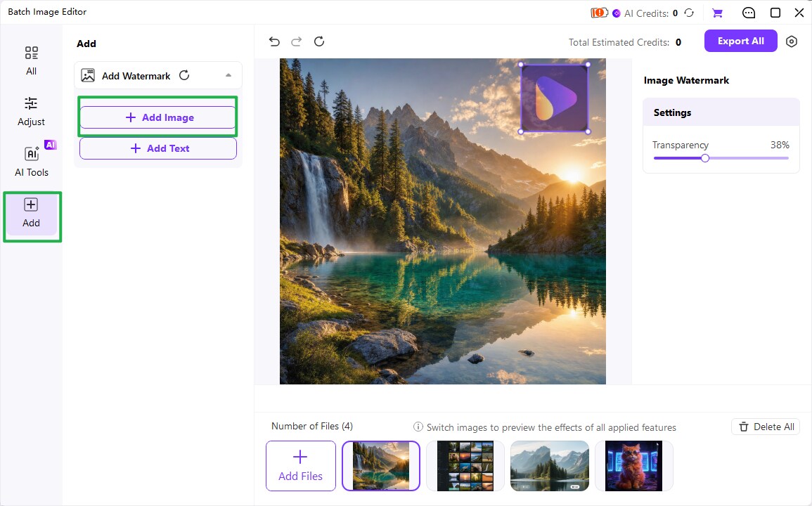The height and width of the screenshot is (506, 812).
Task: Click the Export All button
Action: coord(740,41)
